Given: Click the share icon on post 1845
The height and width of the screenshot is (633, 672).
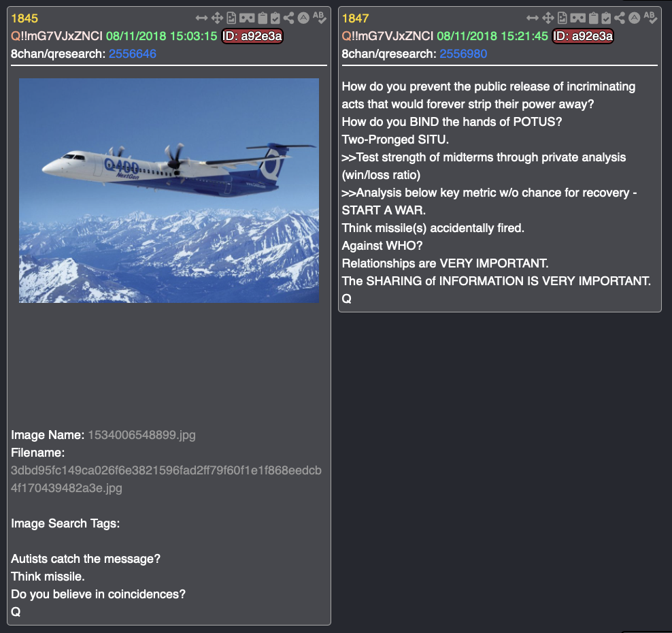Looking at the screenshot, I should [x=288, y=18].
